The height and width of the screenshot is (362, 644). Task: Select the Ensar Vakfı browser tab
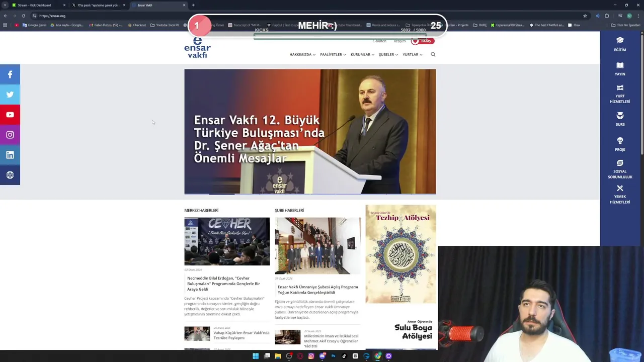pyautogui.click(x=158, y=5)
